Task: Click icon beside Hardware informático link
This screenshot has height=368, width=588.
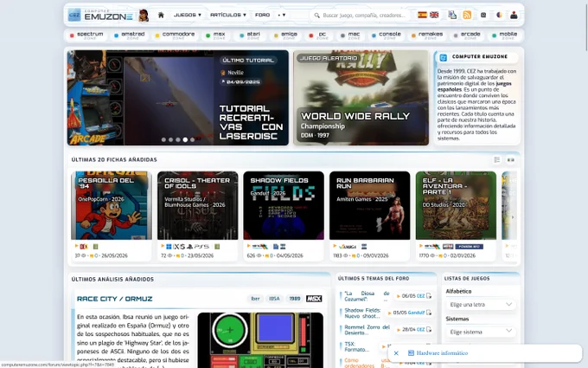Action: click(x=411, y=353)
